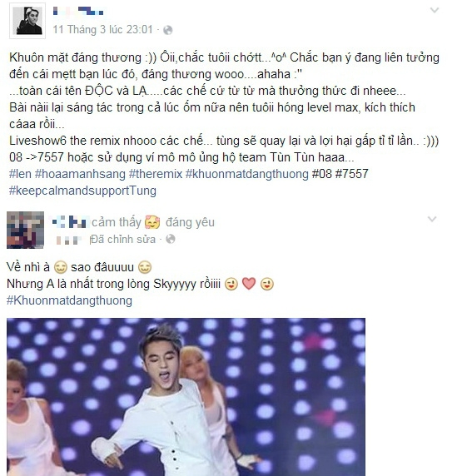Click the blurred author name of first post
The width and height of the screenshot is (467, 476).
(78, 11)
